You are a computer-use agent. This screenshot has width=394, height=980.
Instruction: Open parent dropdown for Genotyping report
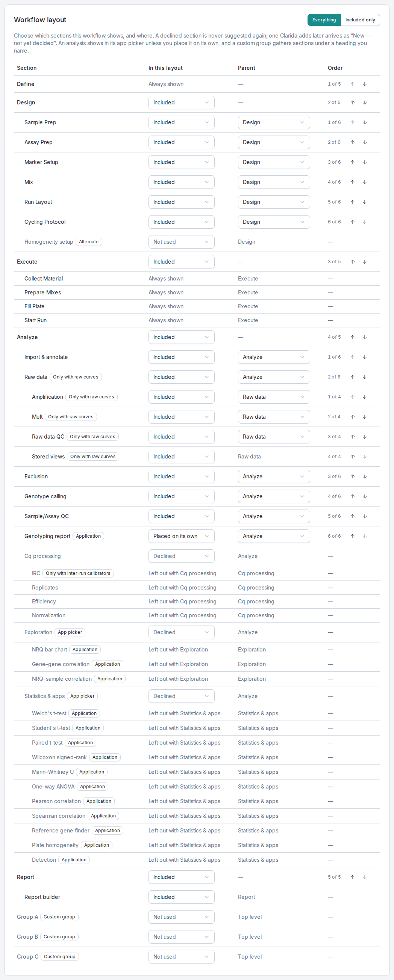click(x=274, y=537)
